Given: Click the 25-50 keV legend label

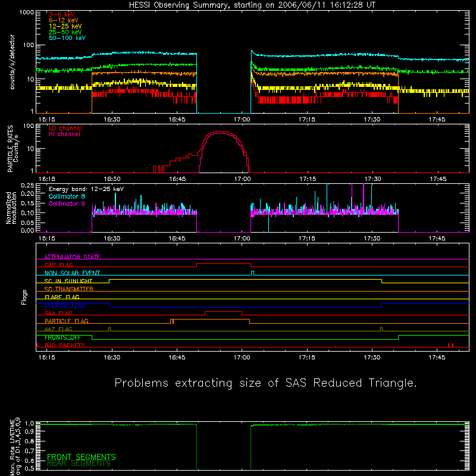Looking at the screenshot, I should tap(65, 32).
